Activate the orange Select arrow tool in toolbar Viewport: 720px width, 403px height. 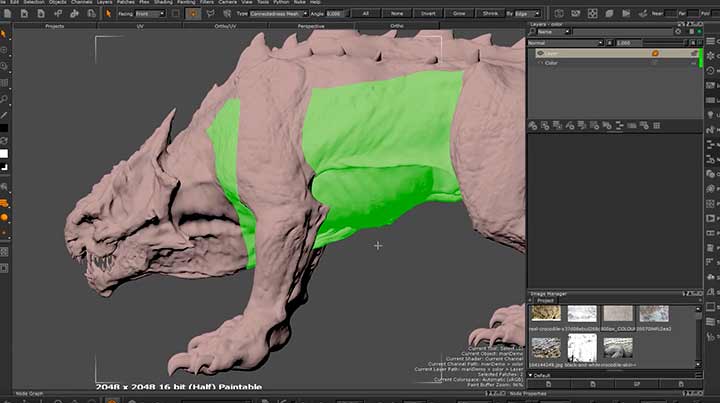(x=108, y=14)
